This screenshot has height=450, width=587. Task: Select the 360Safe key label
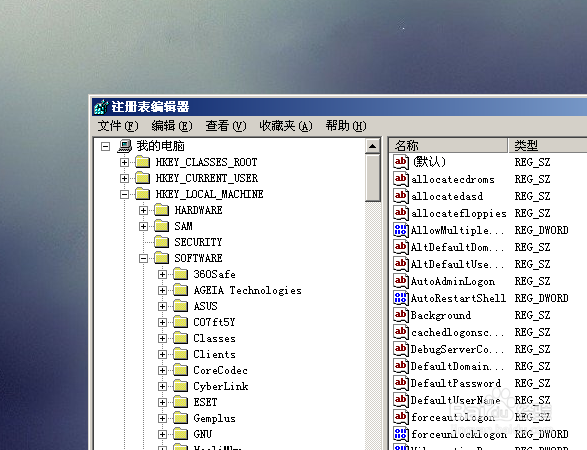(x=215, y=274)
